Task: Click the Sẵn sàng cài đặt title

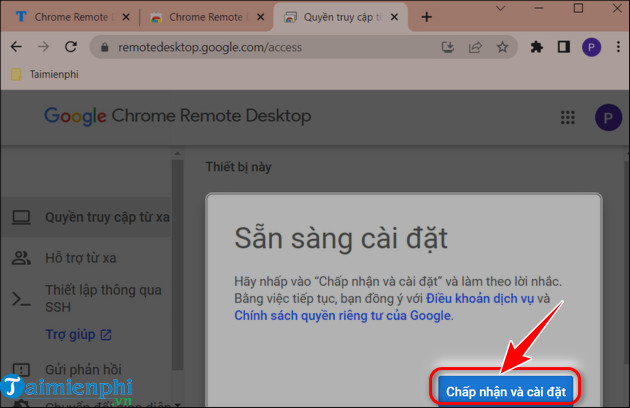Action: (341, 239)
